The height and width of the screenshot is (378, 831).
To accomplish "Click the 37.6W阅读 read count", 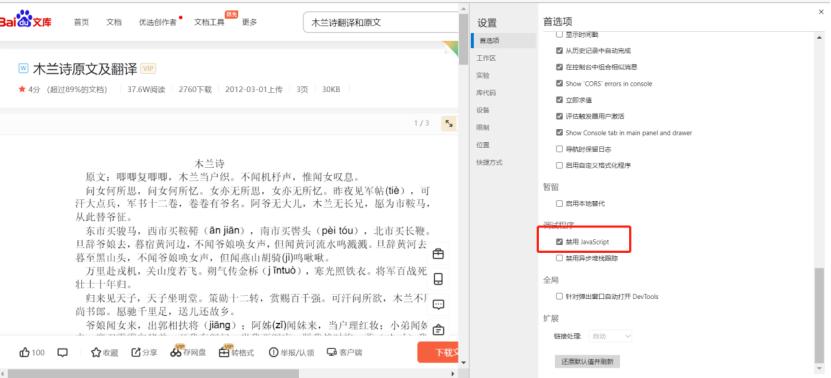I will [x=146, y=89].
